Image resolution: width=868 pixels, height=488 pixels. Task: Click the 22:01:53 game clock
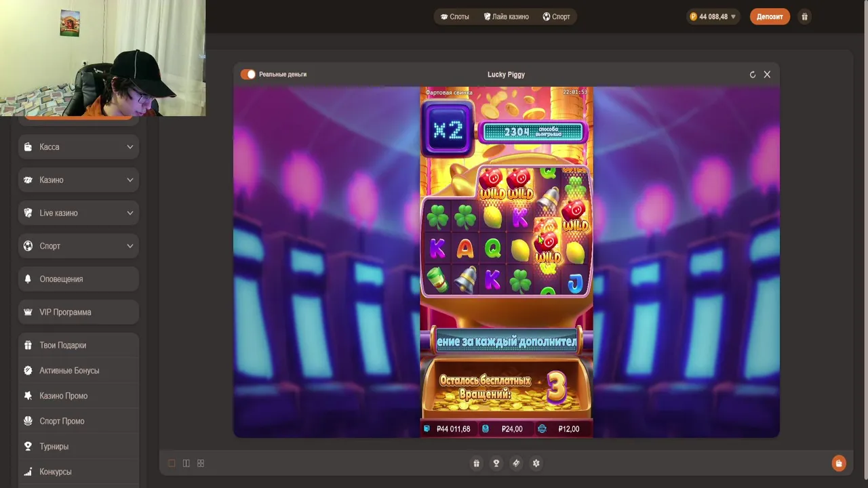pos(574,92)
